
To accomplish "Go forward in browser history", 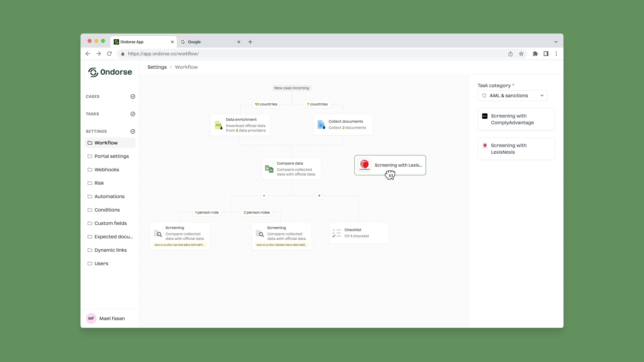I will click(x=98, y=54).
